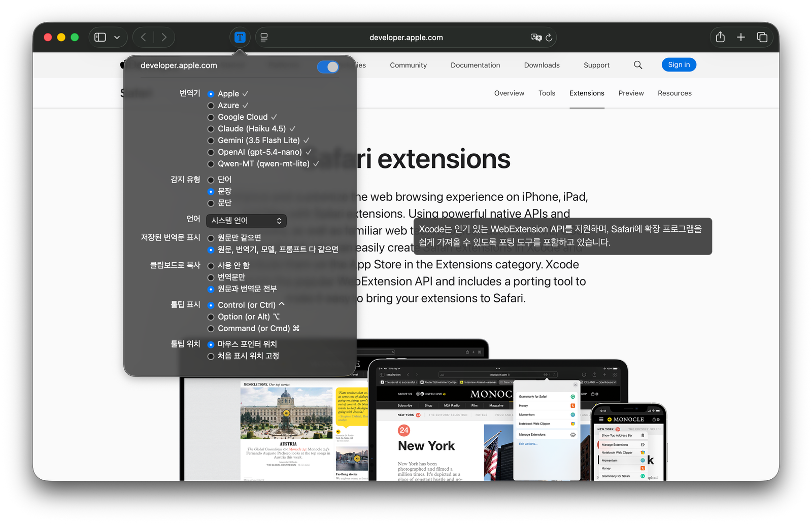
Task: Switch to the Tools tab
Action: coord(547,93)
